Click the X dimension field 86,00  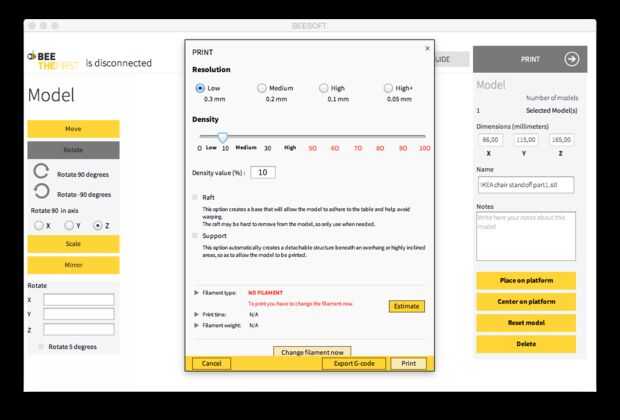[x=490, y=140]
